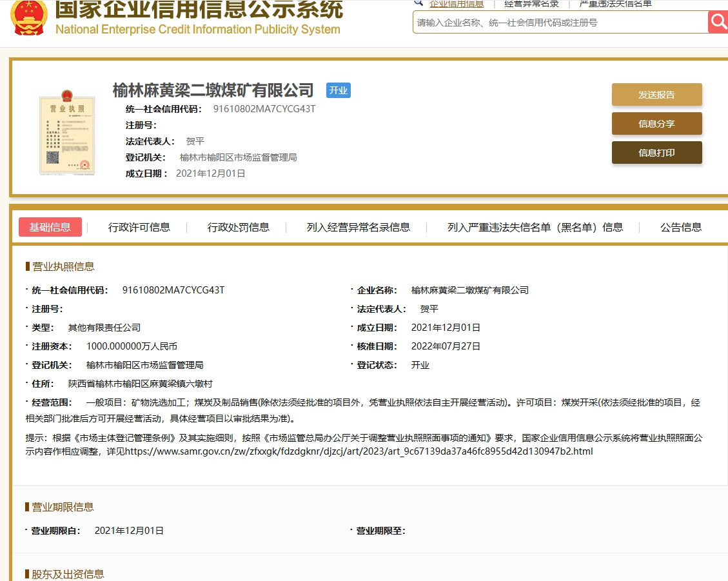Click the 开业 status badge
The height and width of the screenshot is (581, 728).
[338, 90]
